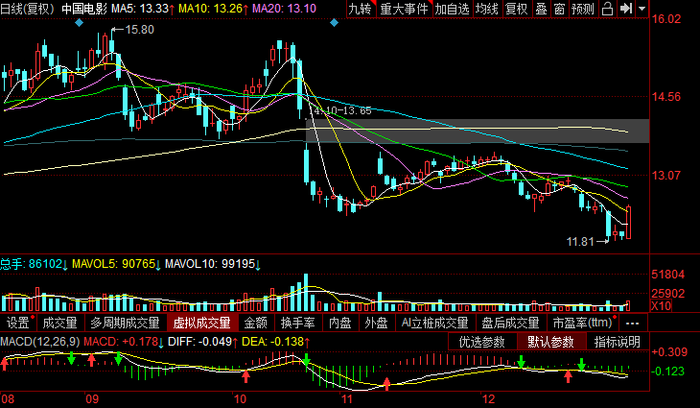Click the MAVOL5: 90765 readout

coord(116,264)
